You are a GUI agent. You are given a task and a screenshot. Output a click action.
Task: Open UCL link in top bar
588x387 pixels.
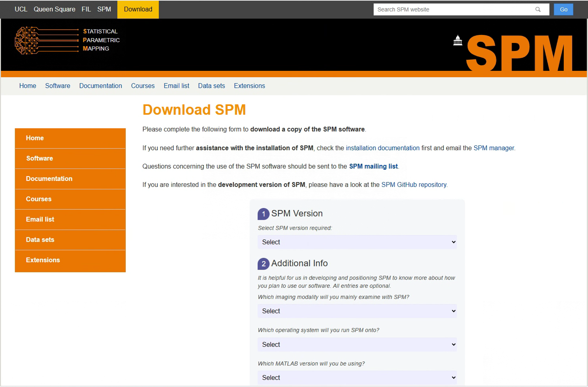[x=21, y=9]
